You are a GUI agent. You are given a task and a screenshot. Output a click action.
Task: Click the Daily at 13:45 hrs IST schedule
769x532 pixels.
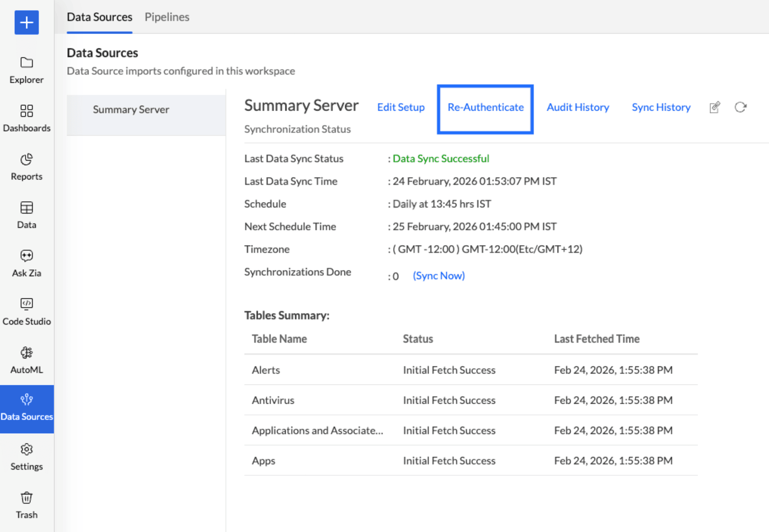(442, 204)
